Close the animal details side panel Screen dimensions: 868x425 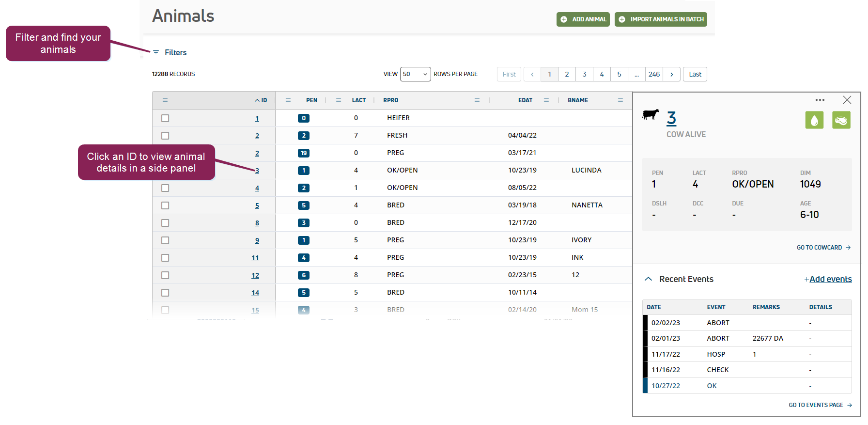pyautogui.click(x=847, y=100)
